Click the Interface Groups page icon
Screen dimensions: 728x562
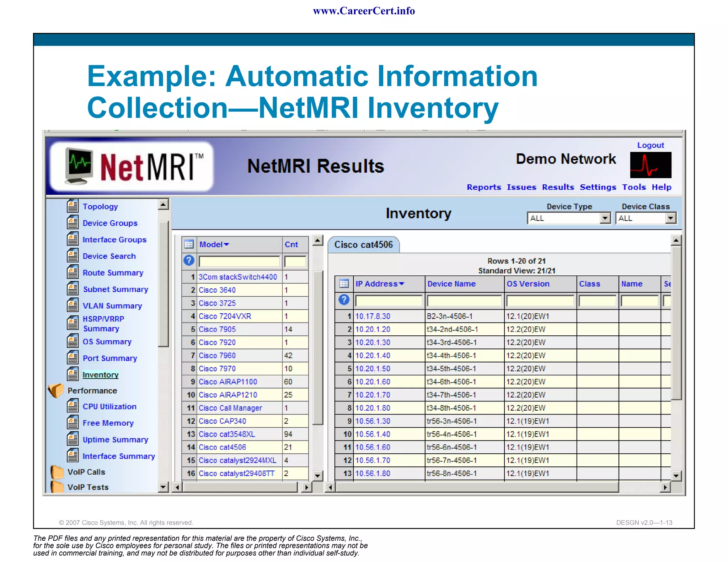pos(73,239)
